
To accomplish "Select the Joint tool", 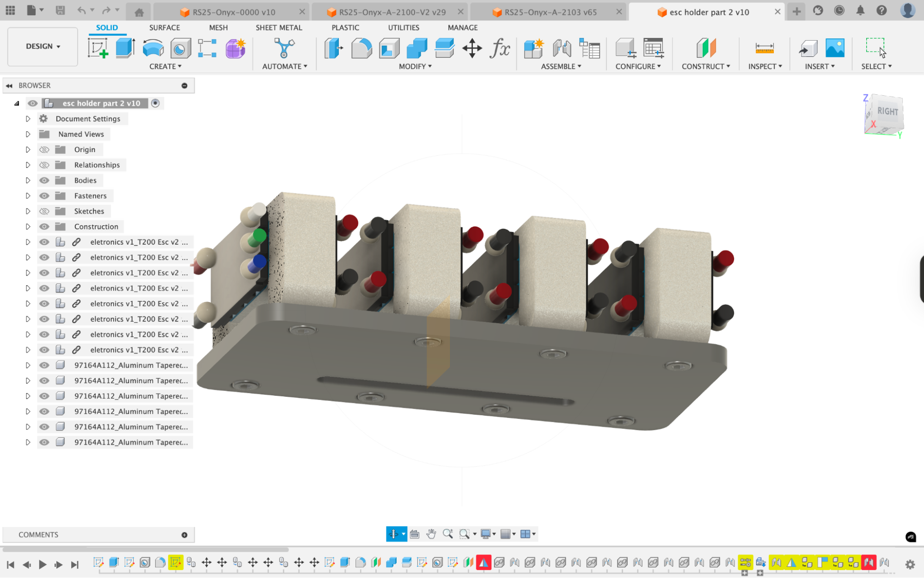I will pyautogui.click(x=562, y=48).
